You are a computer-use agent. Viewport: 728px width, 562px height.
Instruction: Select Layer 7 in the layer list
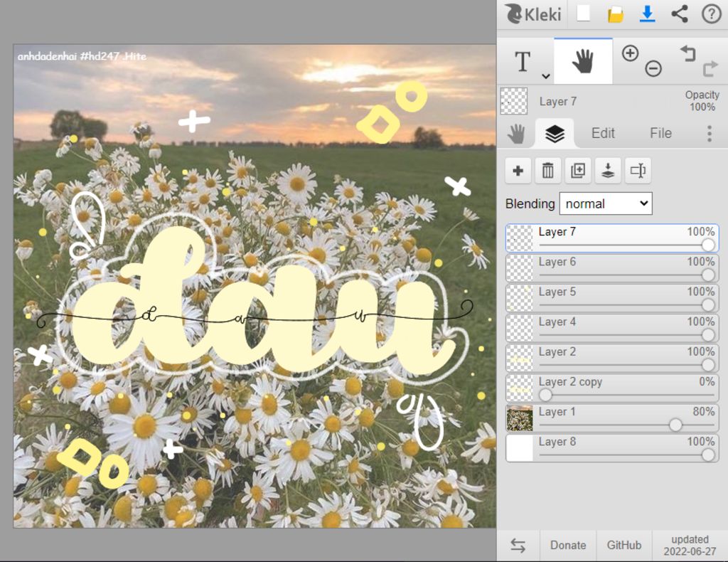pyautogui.click(x=612, y=238)
